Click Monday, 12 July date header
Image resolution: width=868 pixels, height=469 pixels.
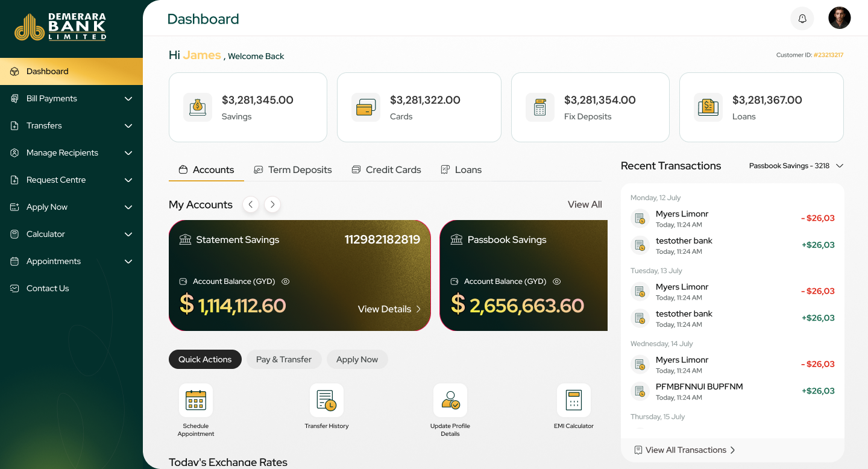pos(656,198)
